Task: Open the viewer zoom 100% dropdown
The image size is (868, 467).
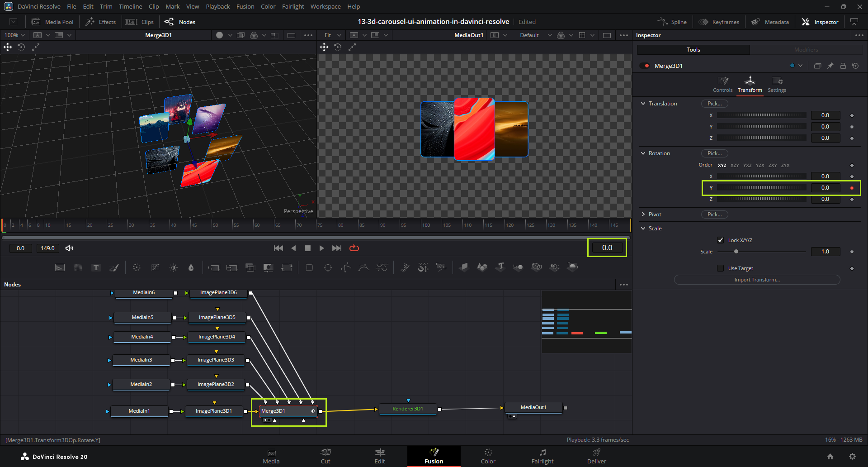Action: 14,35
